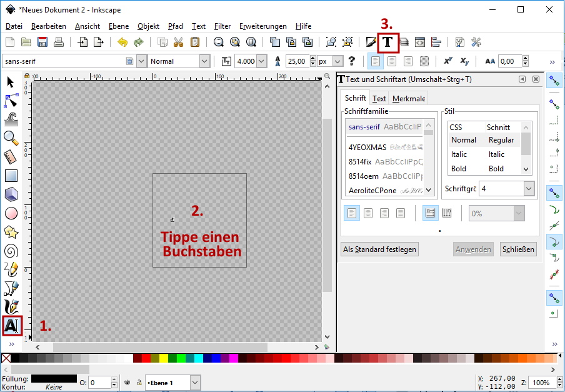The height and width of the screenshot is (392, 565).
Task: Select the Zoom magnifier tool
Action: tap(11, 138)
